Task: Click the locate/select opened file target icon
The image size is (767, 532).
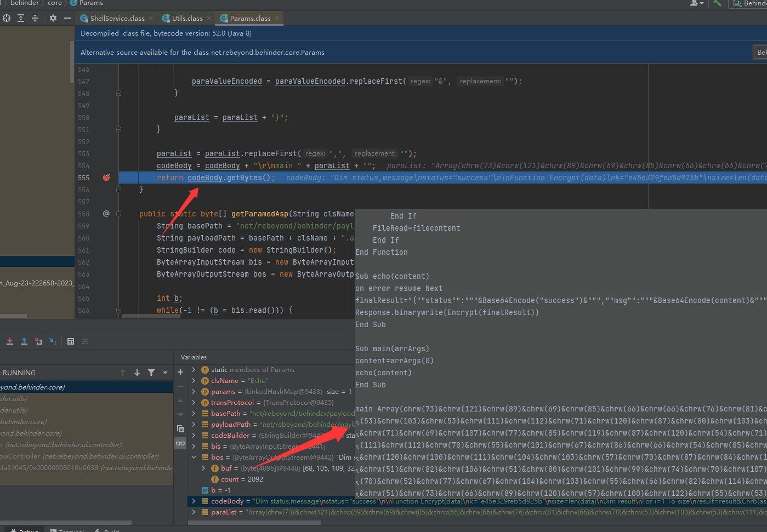Action: 7,18
